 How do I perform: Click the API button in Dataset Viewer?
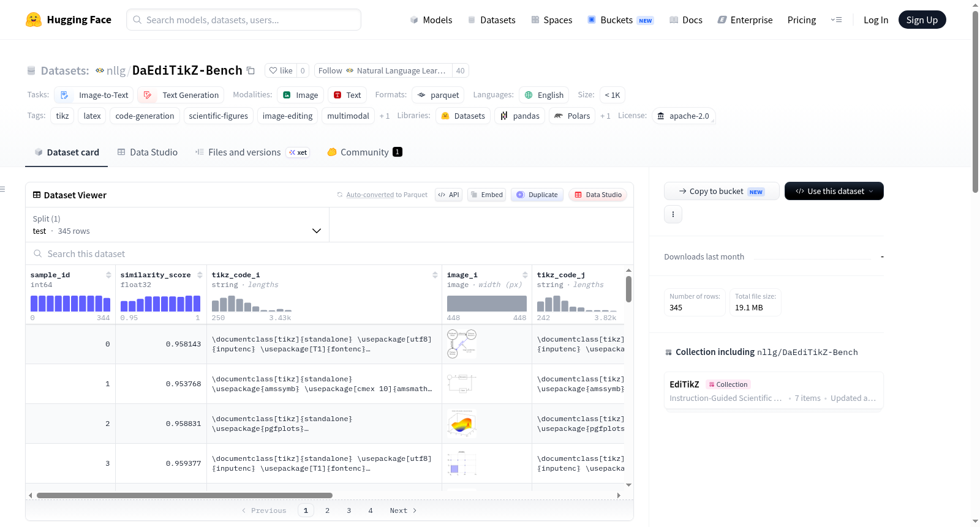448,195
